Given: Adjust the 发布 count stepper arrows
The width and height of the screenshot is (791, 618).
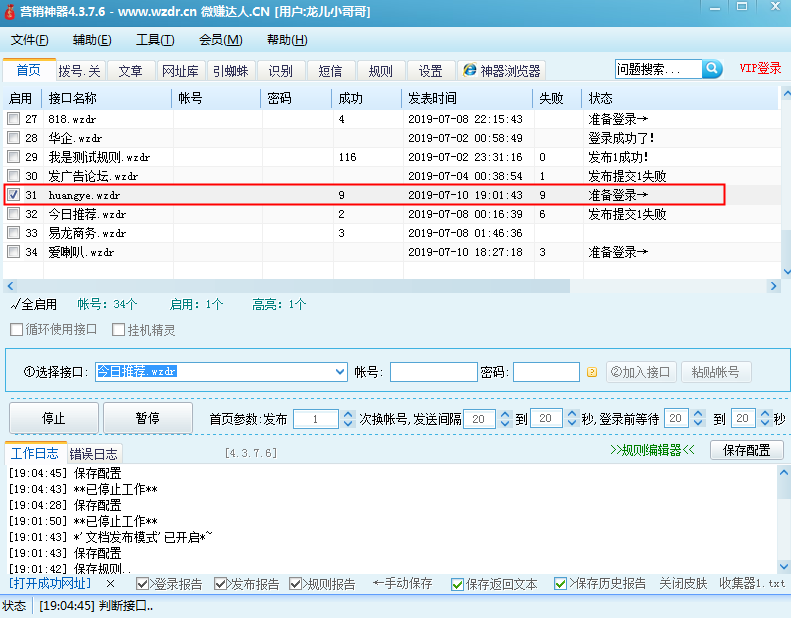Looking at the screenshot, I should click(348, 418).
